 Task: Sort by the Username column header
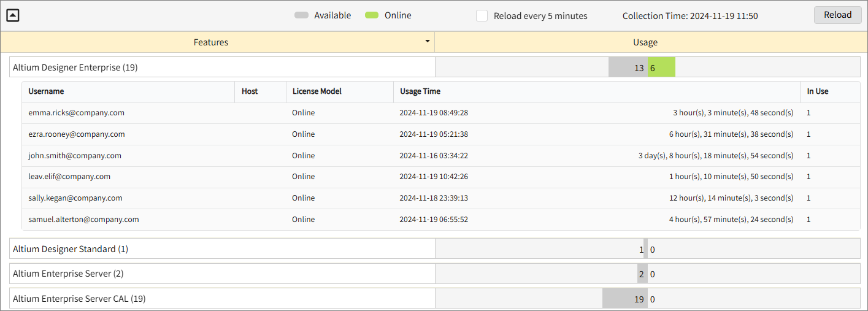click(129, 91)
